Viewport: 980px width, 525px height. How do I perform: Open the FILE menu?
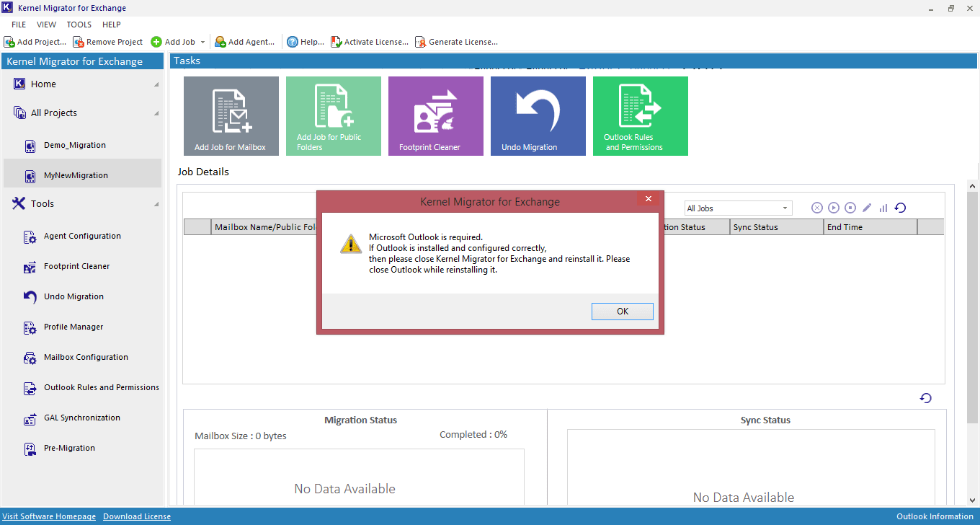pyautogui.click(x=19, y=25)
